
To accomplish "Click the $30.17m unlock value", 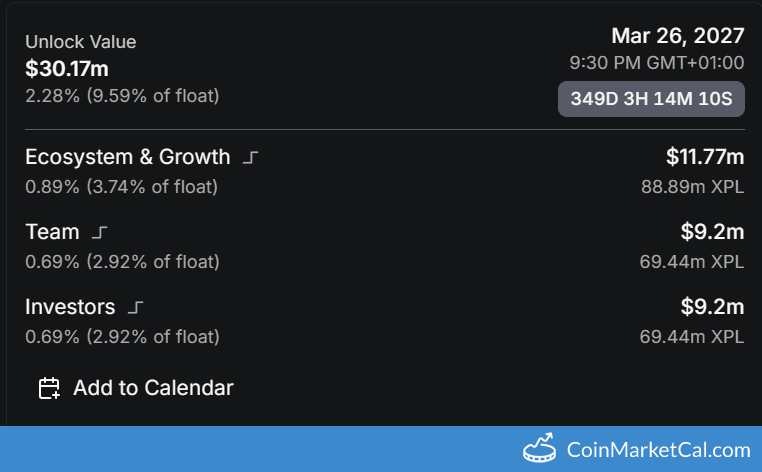I will click(x=67, y=69).
